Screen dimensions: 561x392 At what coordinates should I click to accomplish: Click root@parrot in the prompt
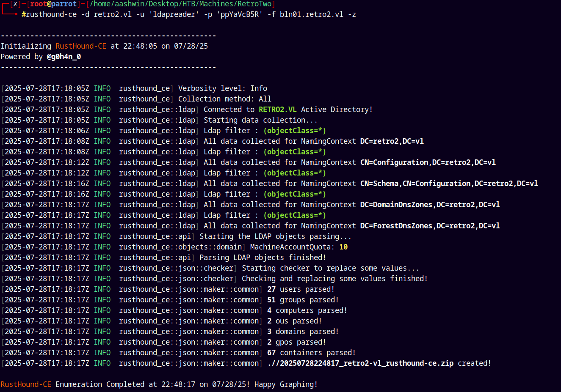click(x=54, y=4)
